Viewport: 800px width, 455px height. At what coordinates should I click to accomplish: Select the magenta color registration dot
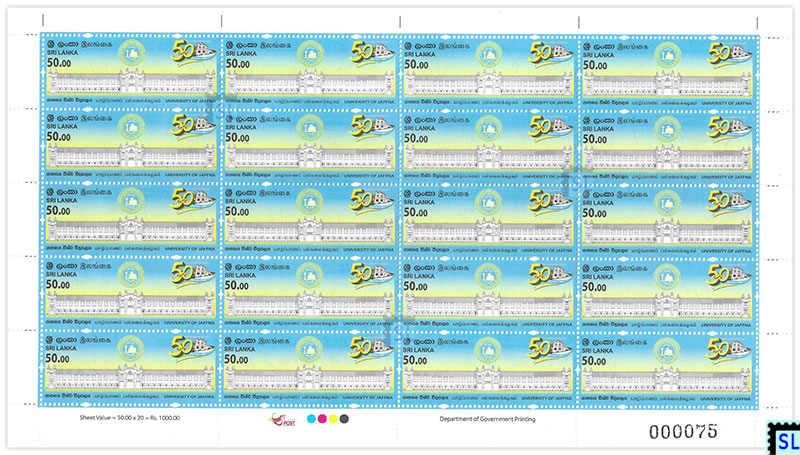click(321, 420)
